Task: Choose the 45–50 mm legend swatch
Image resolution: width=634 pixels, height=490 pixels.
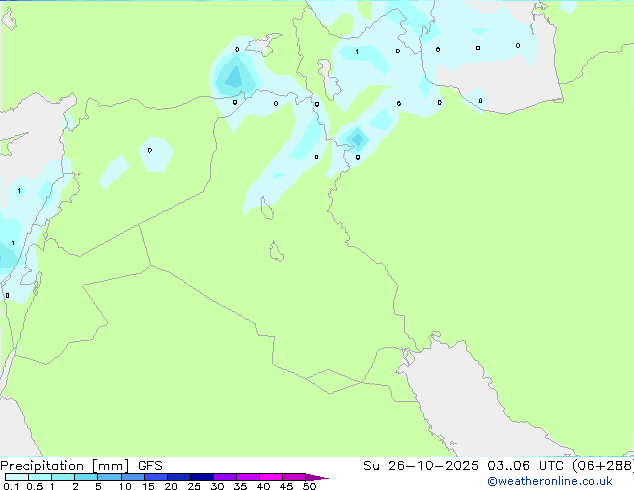Action: pyautogui.click(x=294, y=477)
